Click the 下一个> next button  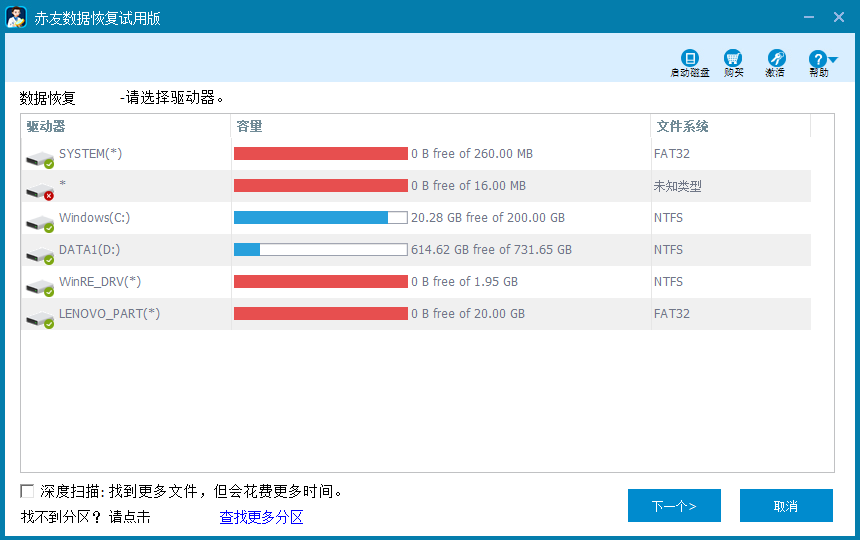674,506
